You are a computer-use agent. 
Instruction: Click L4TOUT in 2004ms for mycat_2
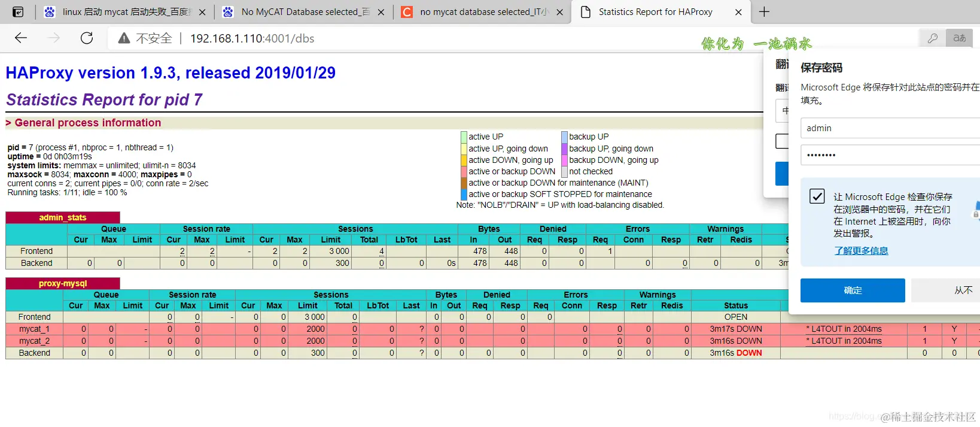pos(844,341)
